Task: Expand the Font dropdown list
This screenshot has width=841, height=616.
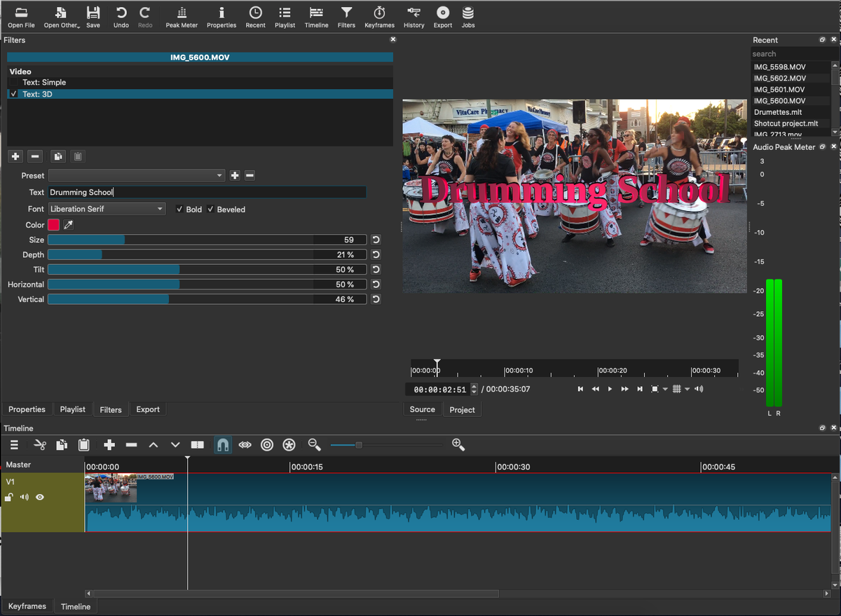Action: click(107, 209)
